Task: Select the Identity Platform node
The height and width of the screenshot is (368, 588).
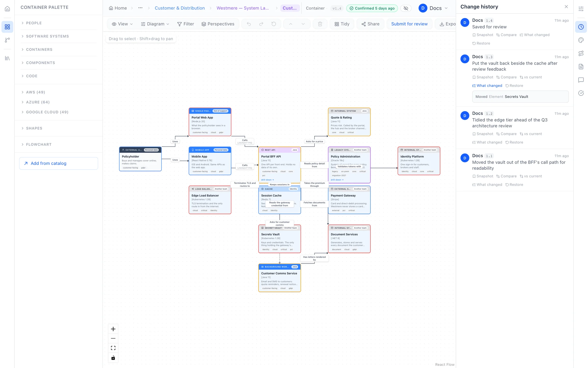Action: pos(419,161)
